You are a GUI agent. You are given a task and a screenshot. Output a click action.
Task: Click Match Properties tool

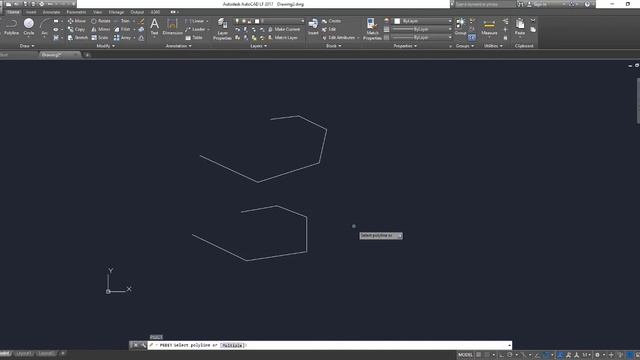pos(372,29)
